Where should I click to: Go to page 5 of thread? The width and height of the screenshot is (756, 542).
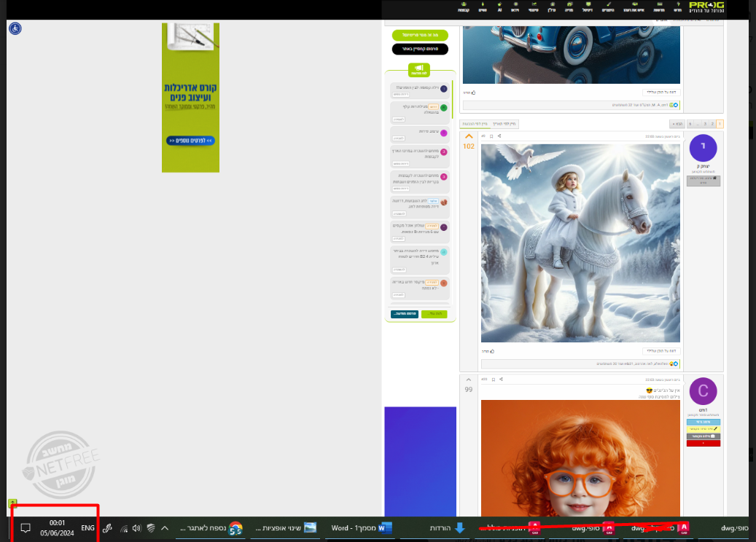690,124
